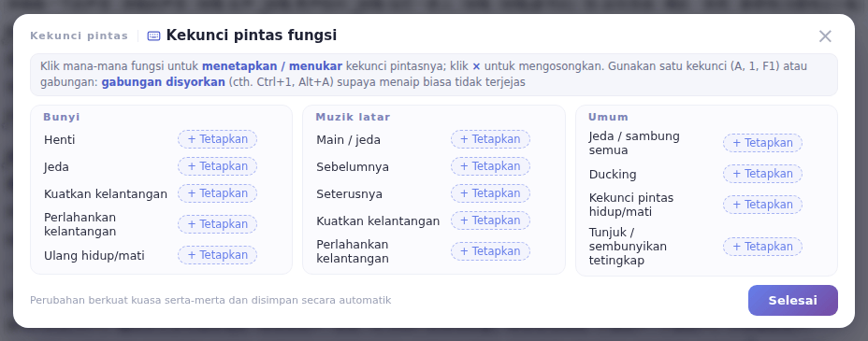Set shortcut for Bunyi Kuatkan kelantangan
The image size is (868, 341).
click(x=217, y=193)
